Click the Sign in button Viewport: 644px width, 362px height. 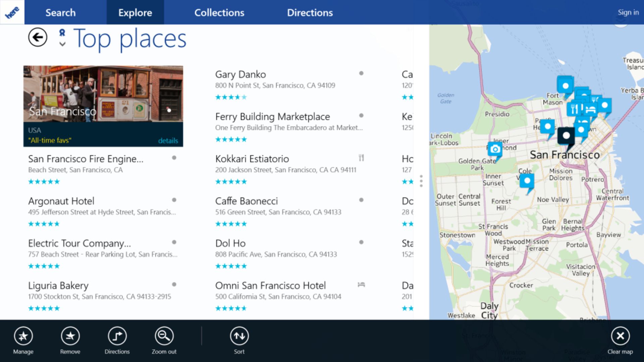628,12
